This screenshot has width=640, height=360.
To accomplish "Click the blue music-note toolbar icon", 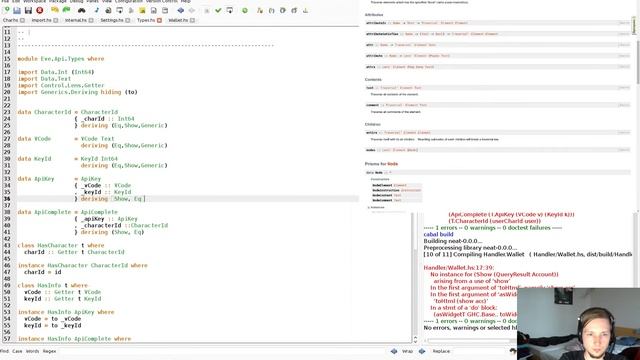I will click(x=97, y=10).
